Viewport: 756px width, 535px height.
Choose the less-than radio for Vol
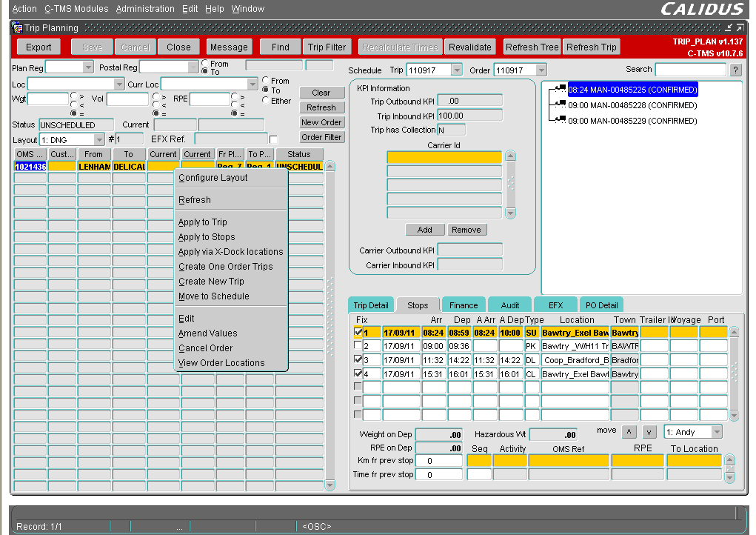(x=155, y=104)
